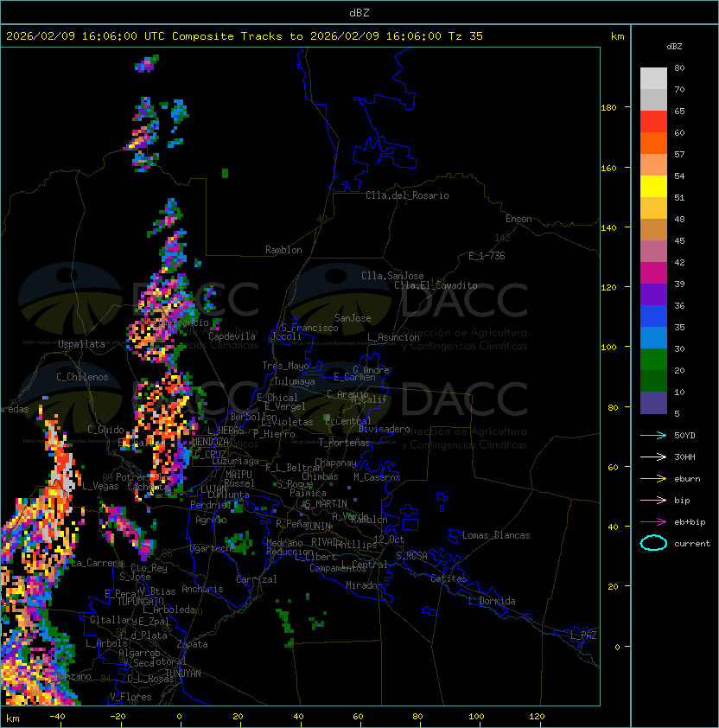Click the yellow eburn arrow in legend
The height and width of the screenshot is (728, 719).
pos(653,479)
